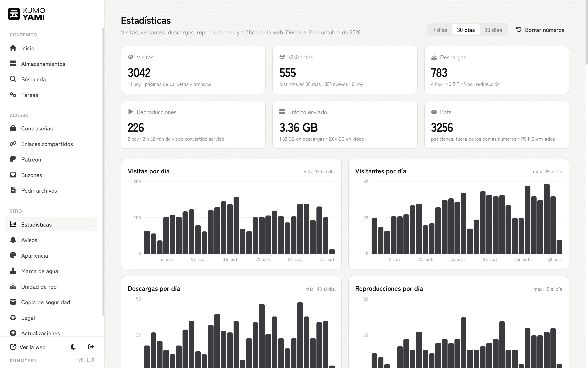Click the Apariencia palette icon
588x368 pixels.
13,256
